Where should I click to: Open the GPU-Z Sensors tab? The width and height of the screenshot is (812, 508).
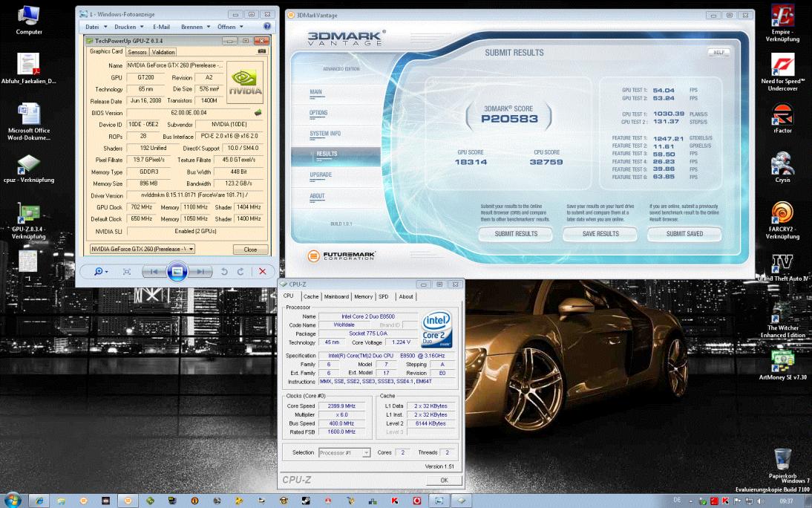[137, 52]
